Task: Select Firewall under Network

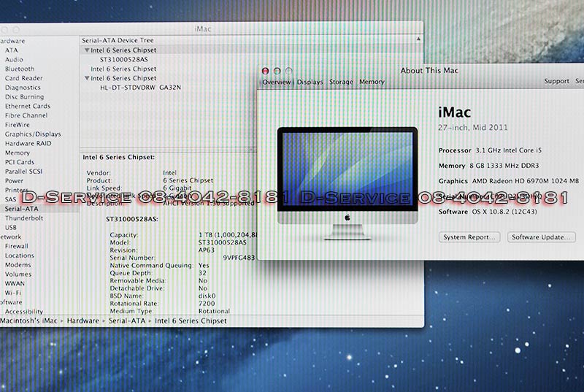Action: 16,246
